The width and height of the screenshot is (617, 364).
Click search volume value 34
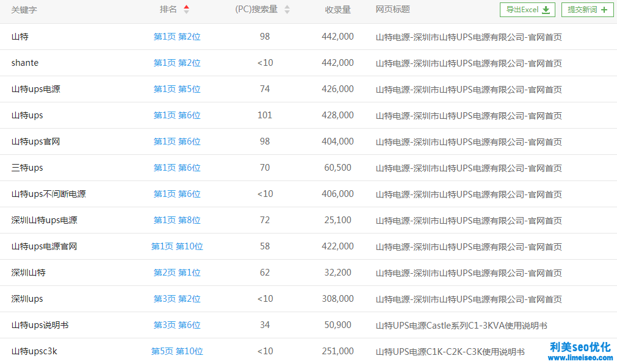point(265,325)
